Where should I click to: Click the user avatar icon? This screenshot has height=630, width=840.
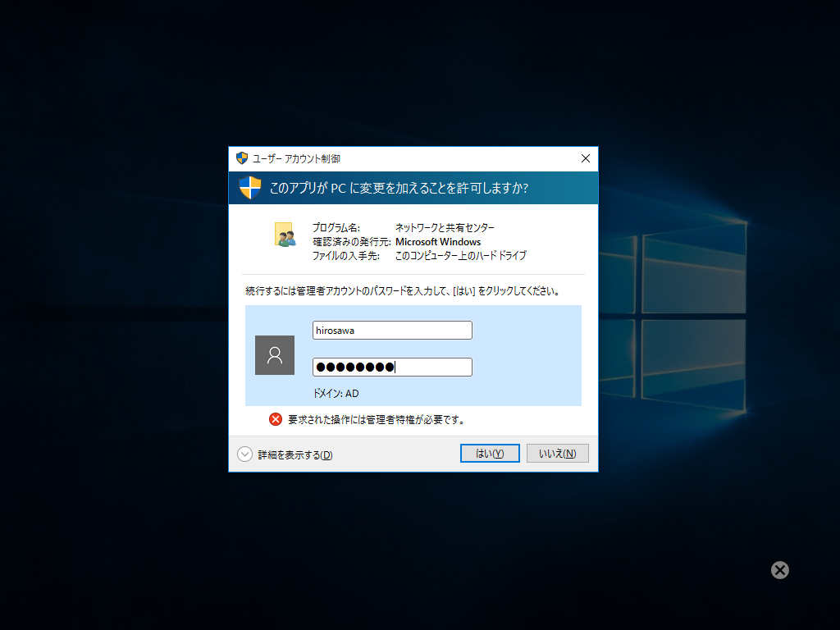[x=275, y=355]
